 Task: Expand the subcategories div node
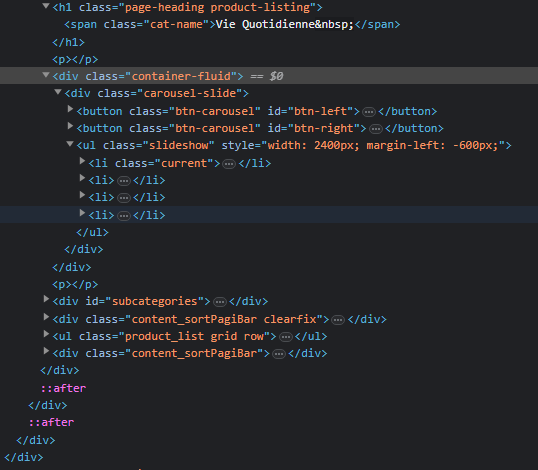point(46,299)
